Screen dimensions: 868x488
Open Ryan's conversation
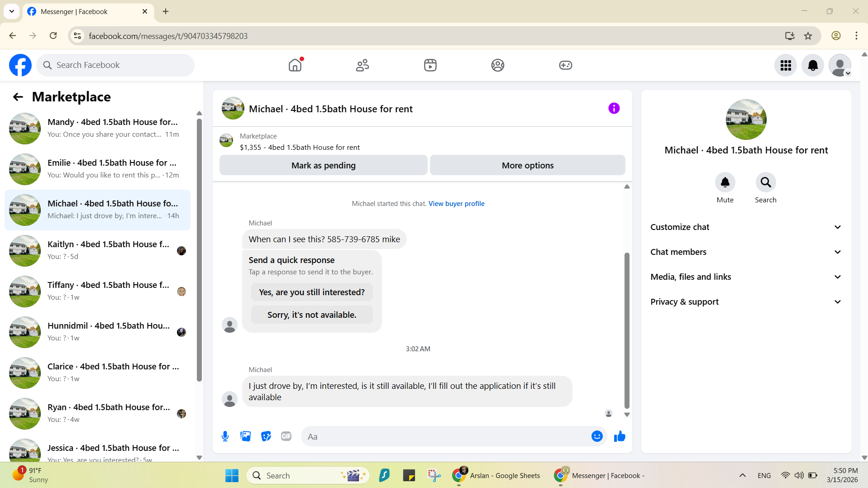click(x=97, y=414)
